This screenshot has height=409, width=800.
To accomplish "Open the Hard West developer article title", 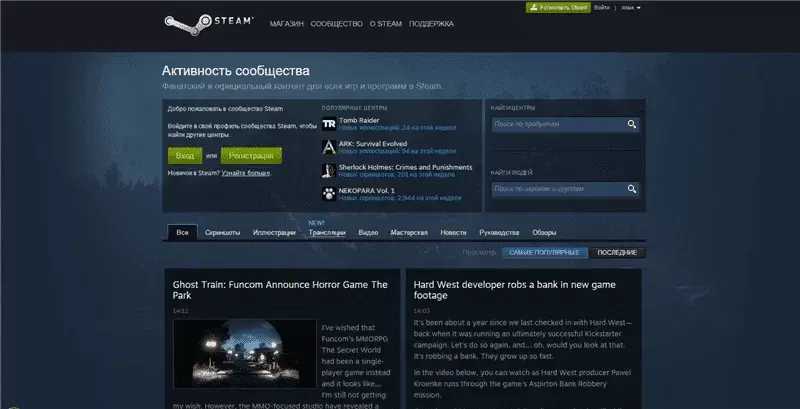I will pyautogui.click(x=515, y=290).
